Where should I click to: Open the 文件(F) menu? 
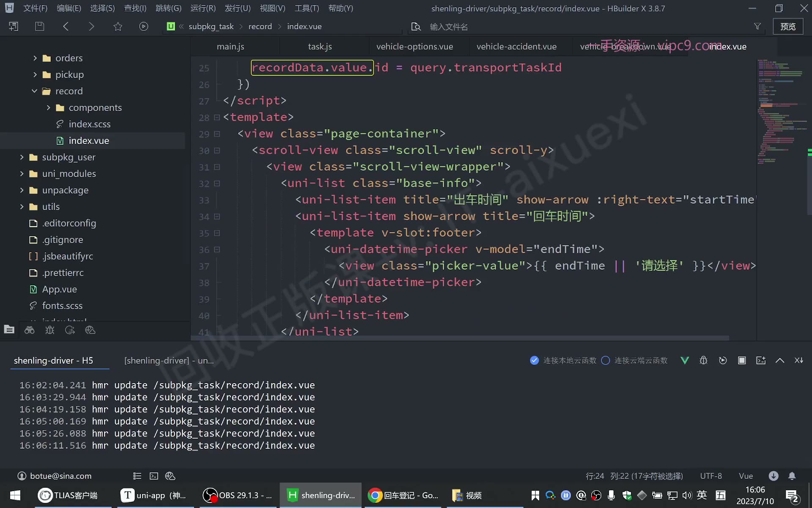[35, 8]
